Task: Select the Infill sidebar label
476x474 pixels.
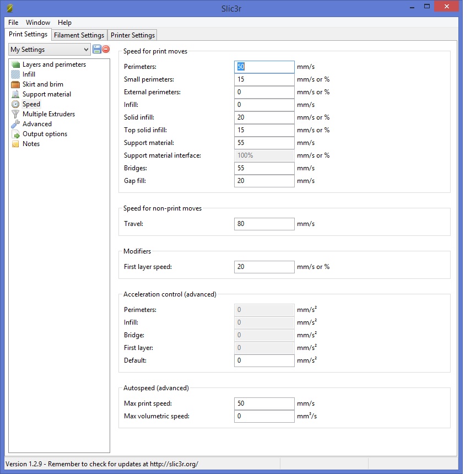Action: coord(29,74)
